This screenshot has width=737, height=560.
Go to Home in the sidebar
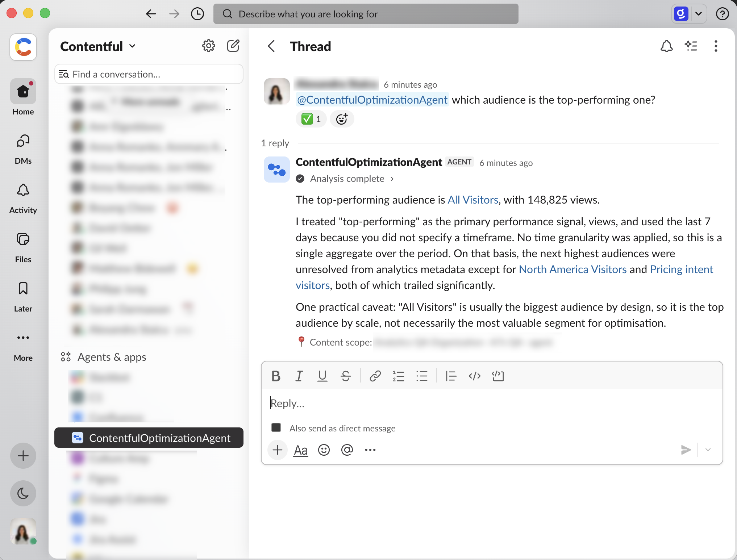tap(23, 98)
